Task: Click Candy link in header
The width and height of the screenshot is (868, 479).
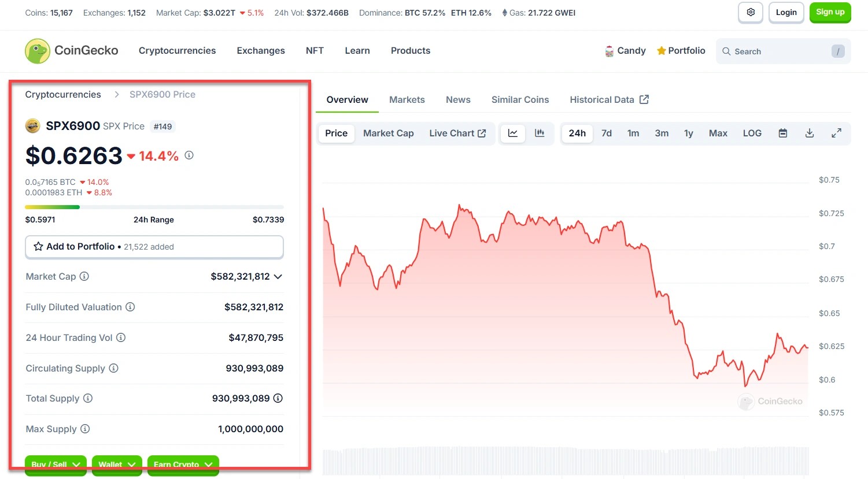Action: point(625,51)
